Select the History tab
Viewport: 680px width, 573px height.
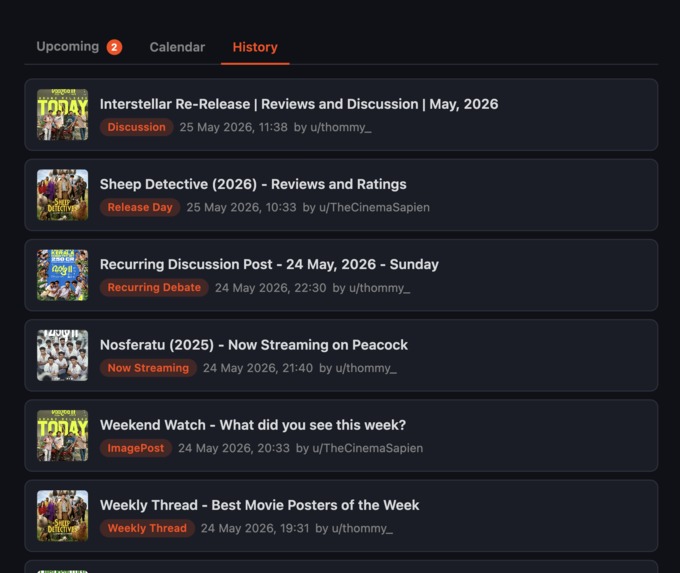point(255,47)
